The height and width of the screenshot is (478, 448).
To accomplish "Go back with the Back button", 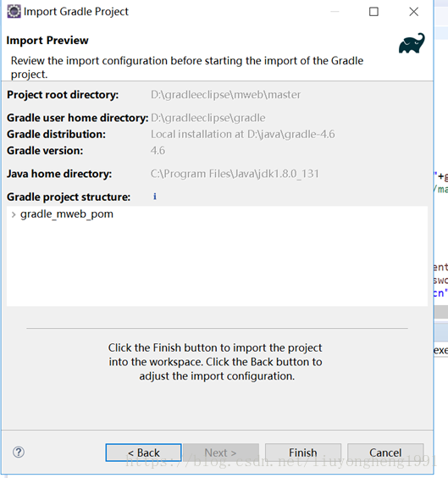I will pos(143,453).
